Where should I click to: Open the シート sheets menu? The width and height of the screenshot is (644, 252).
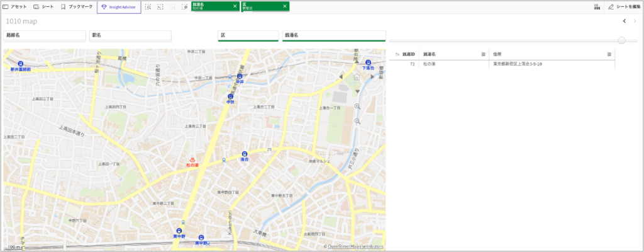[43, 6]
